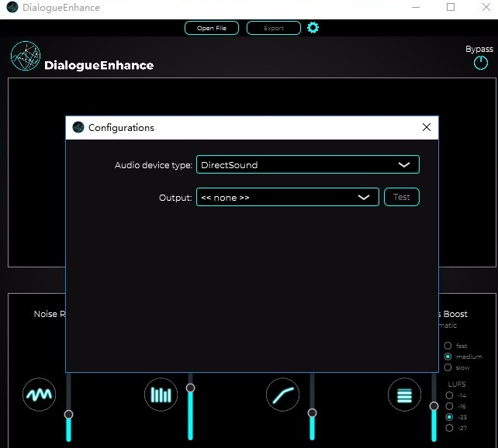Click the slider handle beside the bars icon
The height and width of the screenshot is (448, 498).
190,388
